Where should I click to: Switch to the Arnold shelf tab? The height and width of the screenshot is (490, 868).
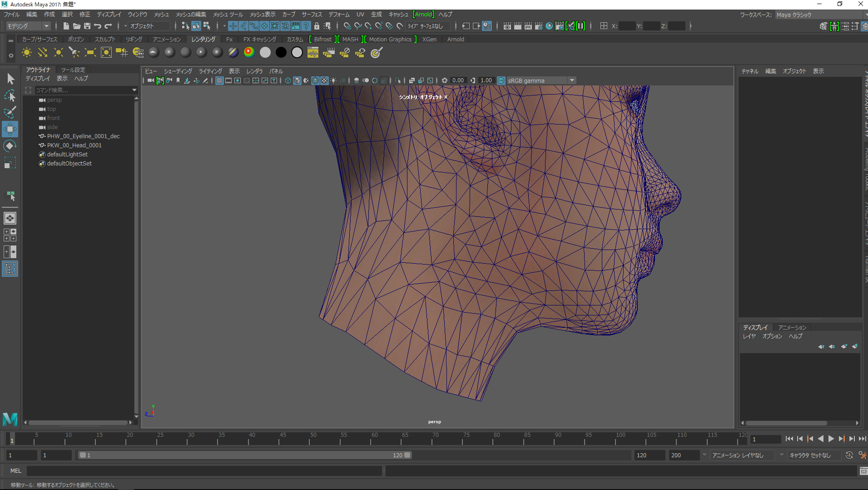(x=455, y=40)
